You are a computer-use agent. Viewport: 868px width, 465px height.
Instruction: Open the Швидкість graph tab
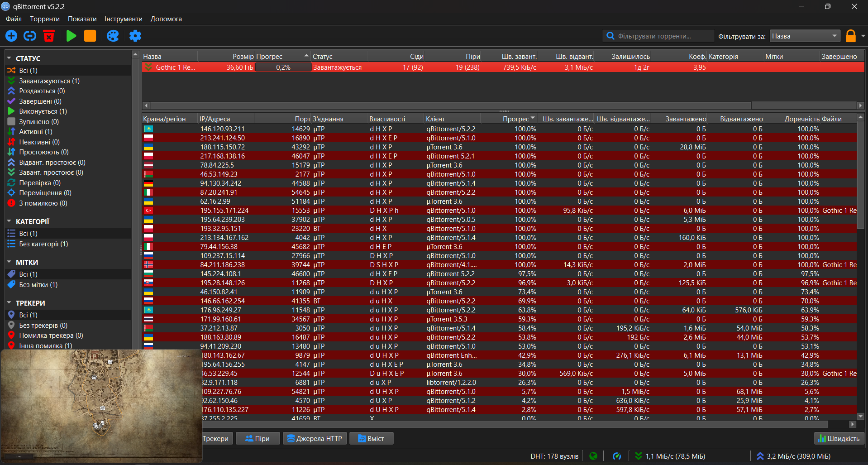pyautogui.click(x=839, y=438)
